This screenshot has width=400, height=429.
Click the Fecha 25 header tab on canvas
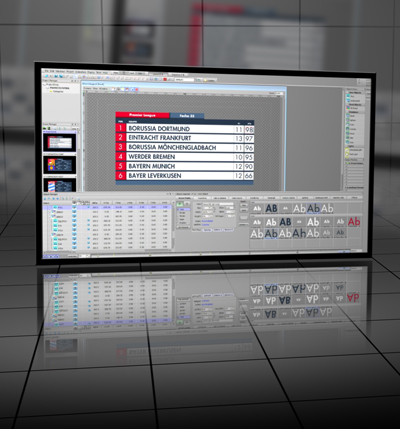coord(187,116)
